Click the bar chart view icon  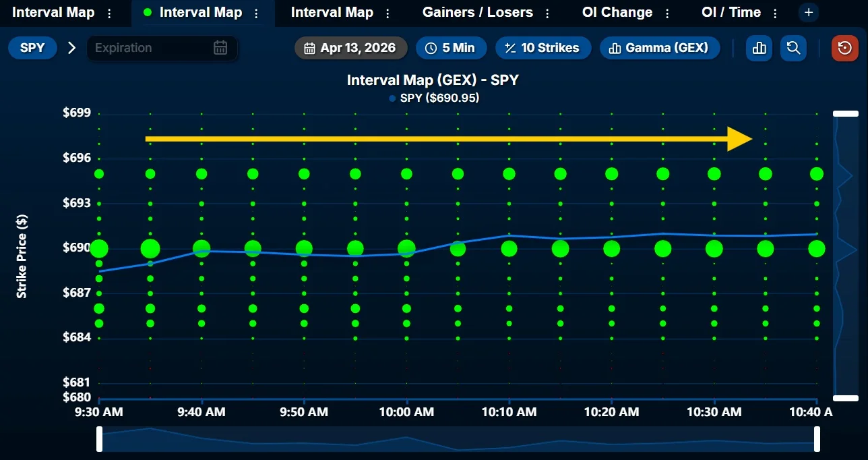[759, 48]
